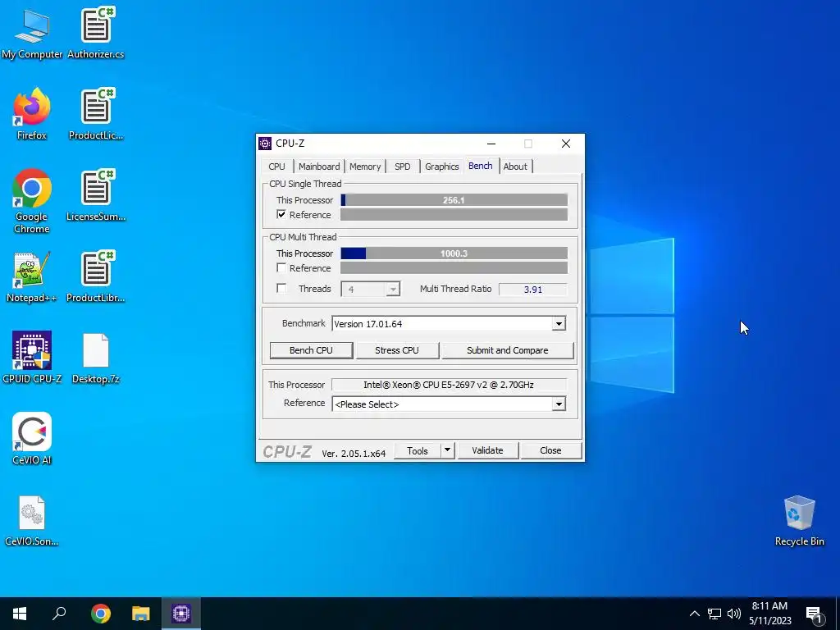The height and width of the screenshot is (630, 840).
Task: Minimize the CPU-Z window
Action: [491, 144]
